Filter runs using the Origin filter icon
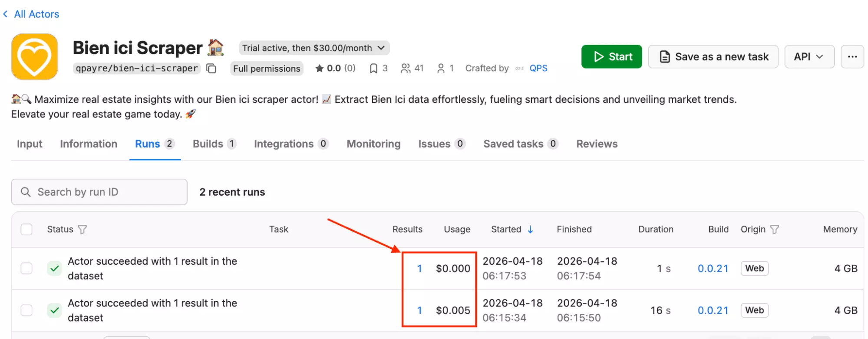868x339 pixels. point(774,230)
